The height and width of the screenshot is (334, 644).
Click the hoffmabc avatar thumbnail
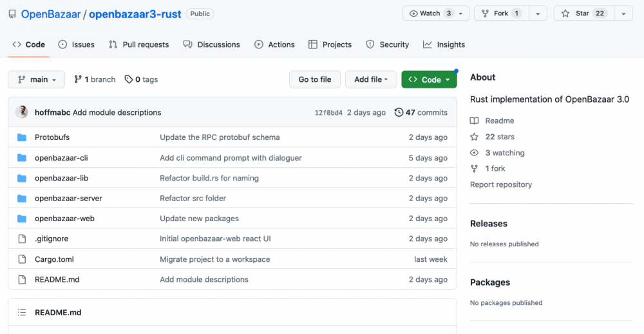pyautogui.click(x=22, y=112)
